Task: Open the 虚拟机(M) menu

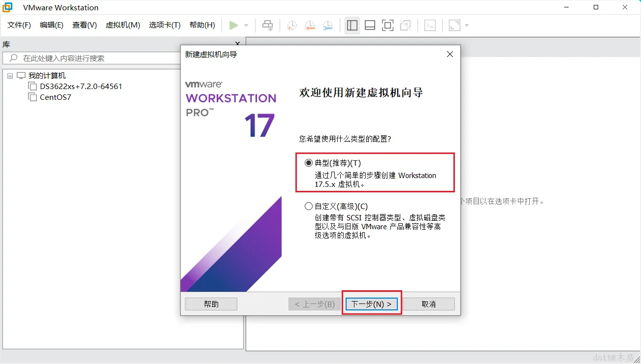Action: [123, 25]
